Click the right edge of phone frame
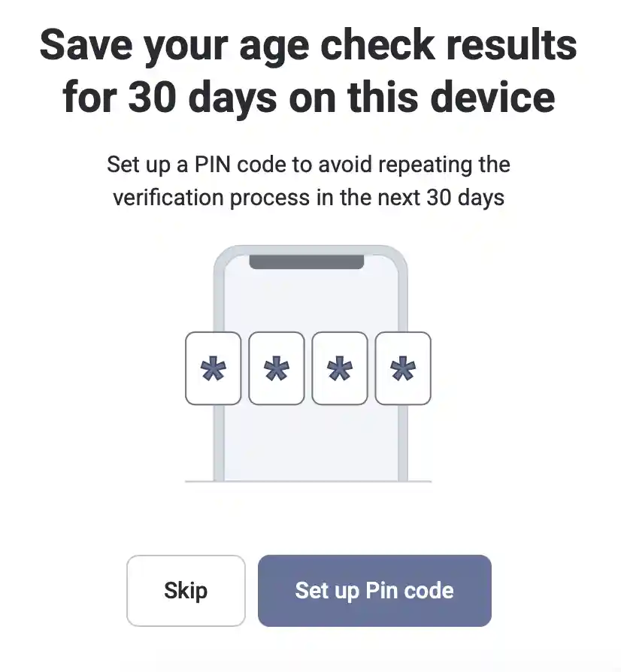Viewport: 621px width, 672px height. click(403, 441)
